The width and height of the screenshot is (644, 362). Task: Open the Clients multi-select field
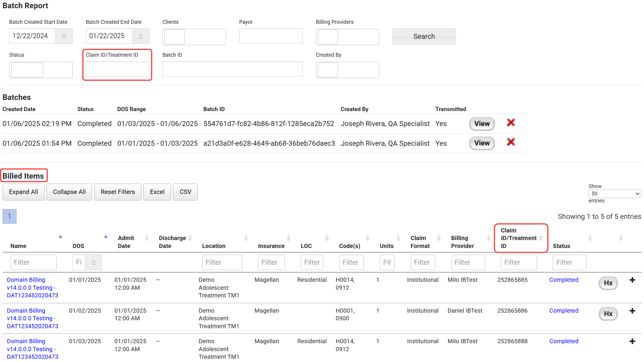tap(194, 37)
